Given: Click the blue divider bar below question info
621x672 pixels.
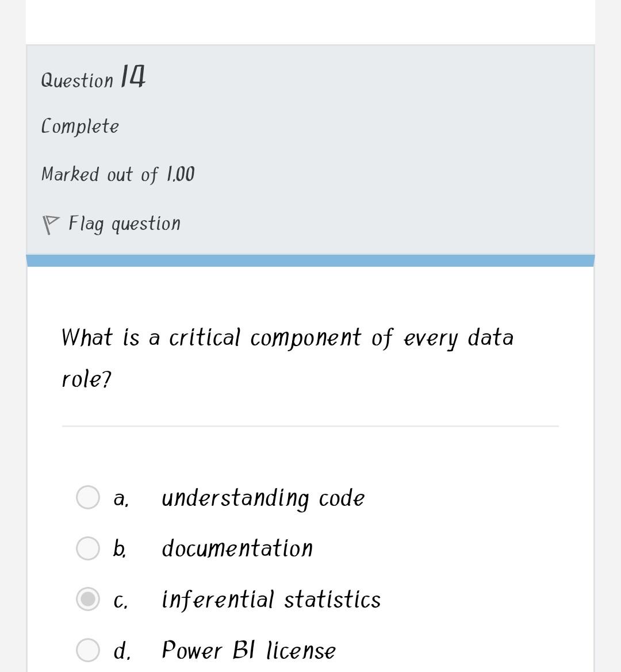Looking at the screenshot, I should pyautogui.click(x=310, y=259).
